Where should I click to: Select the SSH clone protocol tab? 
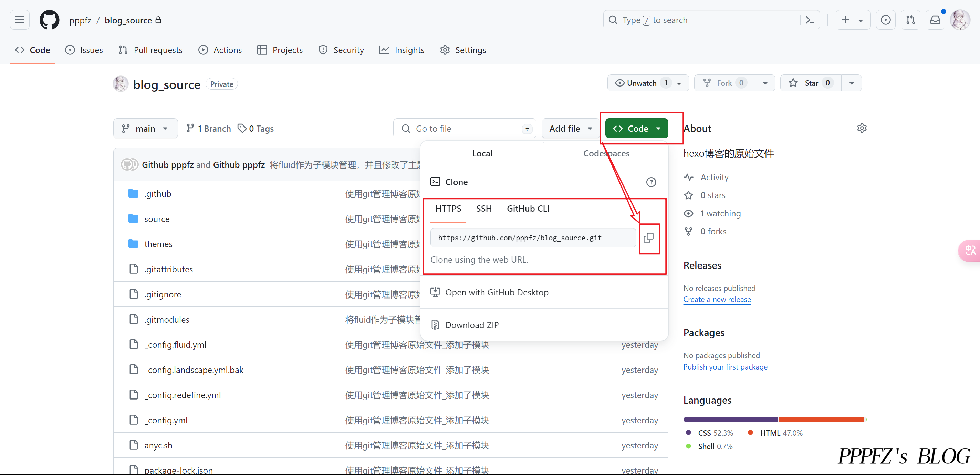click(x=483, y=209)
